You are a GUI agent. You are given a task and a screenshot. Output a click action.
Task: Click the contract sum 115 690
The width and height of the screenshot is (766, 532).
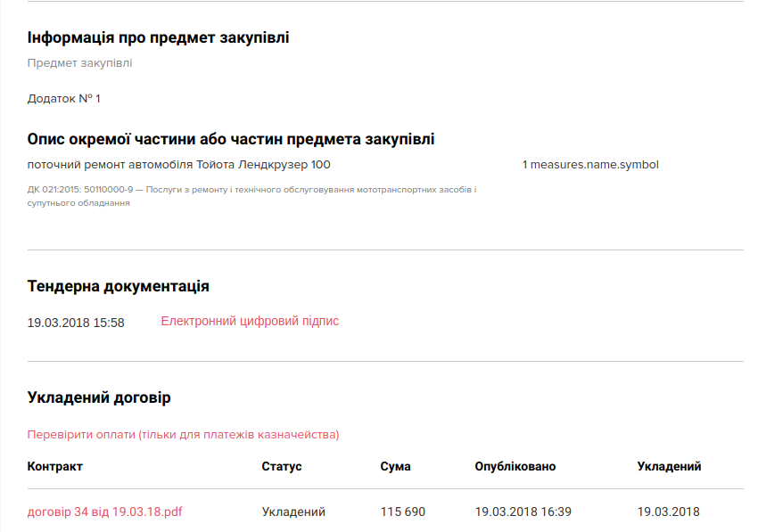click(402, 512)
